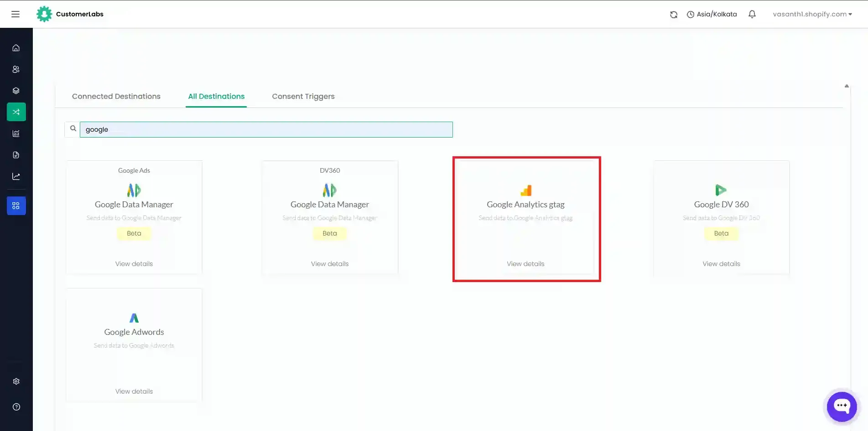Open the bar chart sidebar icon
Image resolution: width=868 pixels, height=431 pixels.
point(16,133)
